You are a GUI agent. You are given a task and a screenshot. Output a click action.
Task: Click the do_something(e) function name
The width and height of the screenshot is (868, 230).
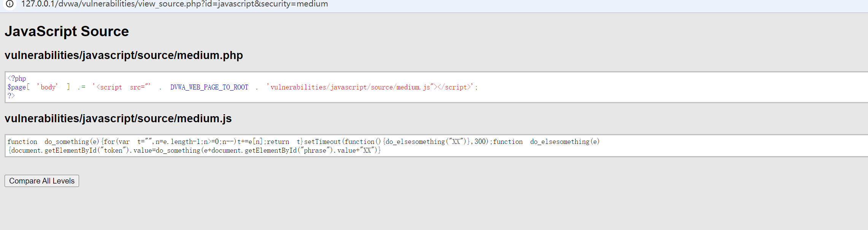tap(72, 142)
